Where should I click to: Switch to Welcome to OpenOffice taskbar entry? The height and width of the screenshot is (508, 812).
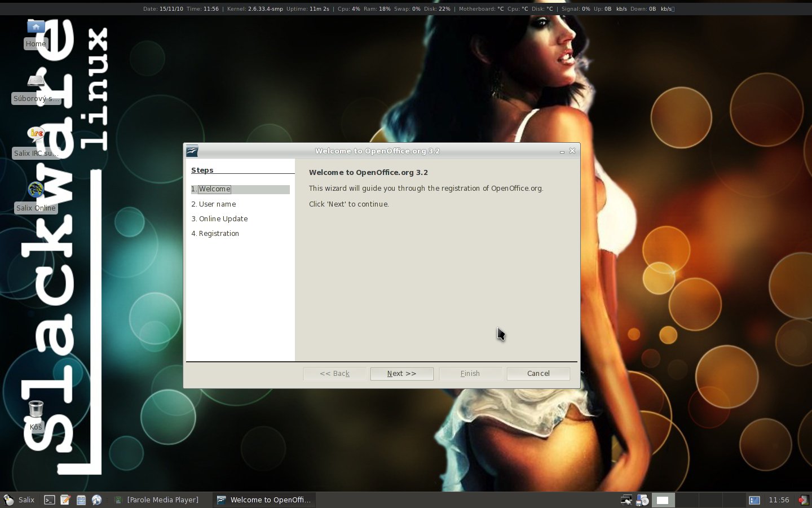(x=265, y=500)
